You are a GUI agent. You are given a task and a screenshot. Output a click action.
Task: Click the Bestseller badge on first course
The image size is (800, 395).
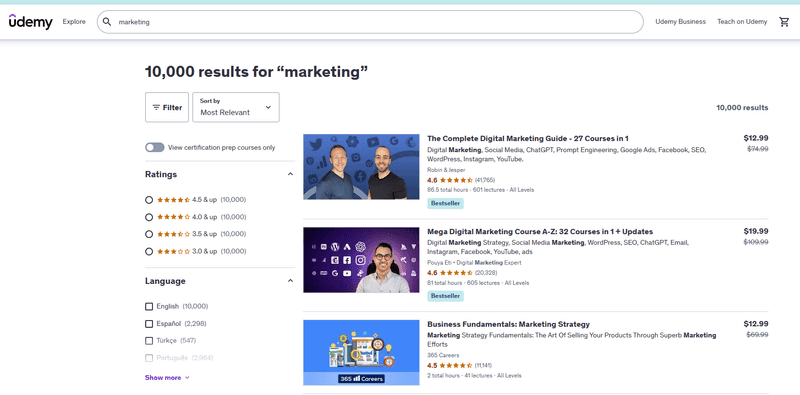tap(445, 203)
